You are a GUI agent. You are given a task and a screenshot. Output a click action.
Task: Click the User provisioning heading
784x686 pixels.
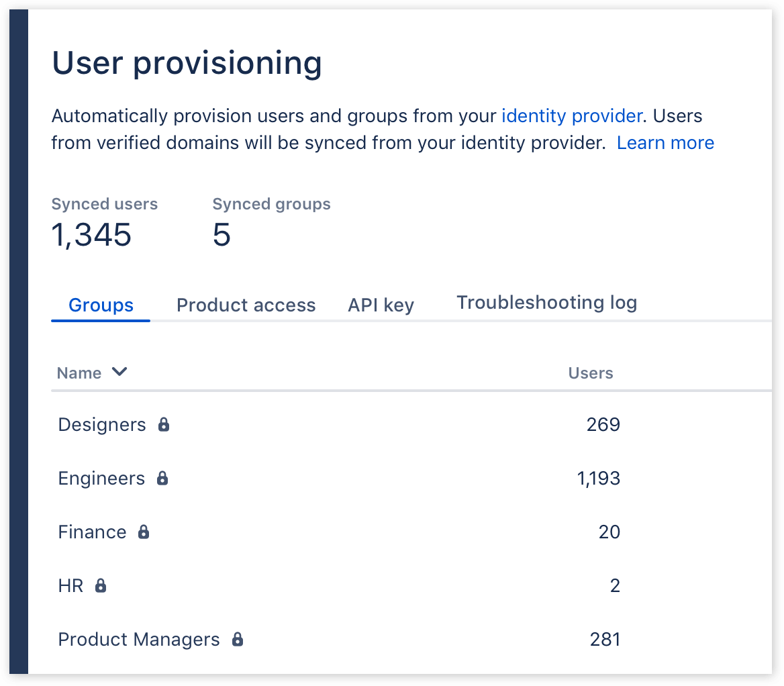[x=187, y=64]
